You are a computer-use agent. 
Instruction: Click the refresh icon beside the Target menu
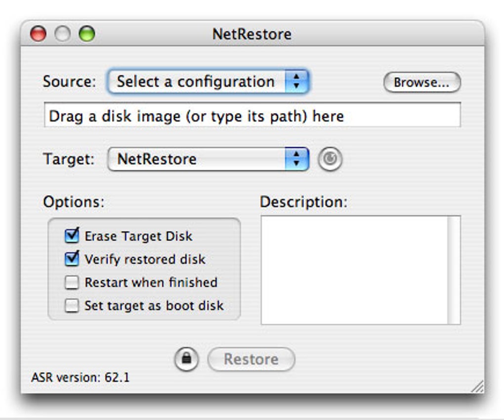pos(330,159)
